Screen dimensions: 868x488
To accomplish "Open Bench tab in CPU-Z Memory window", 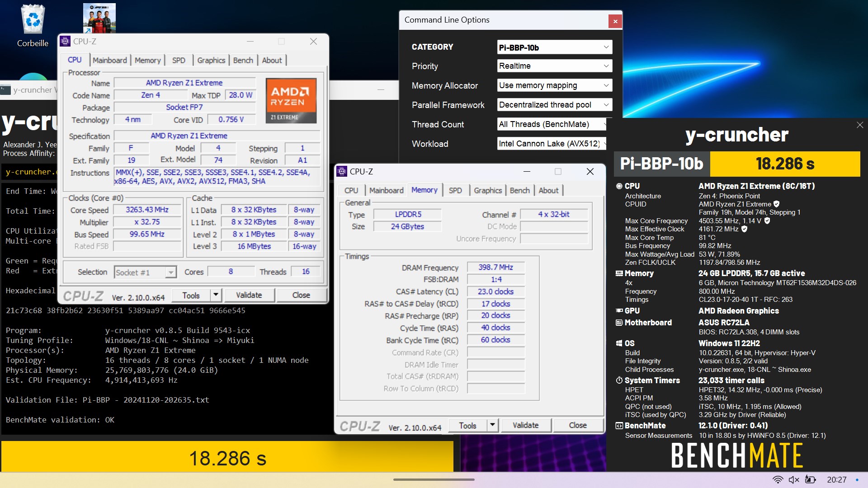I will pyautogui.click(x=520, y=191).
